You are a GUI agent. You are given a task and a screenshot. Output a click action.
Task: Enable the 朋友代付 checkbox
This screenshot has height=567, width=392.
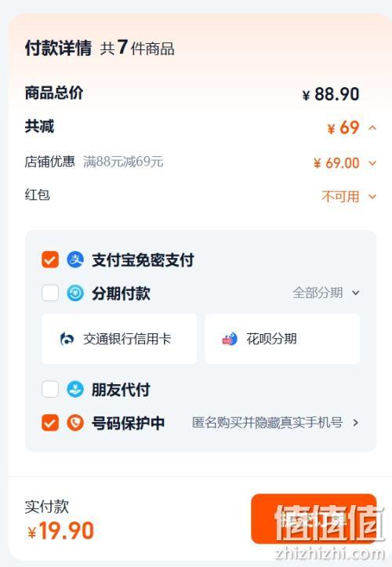[50, 389]
